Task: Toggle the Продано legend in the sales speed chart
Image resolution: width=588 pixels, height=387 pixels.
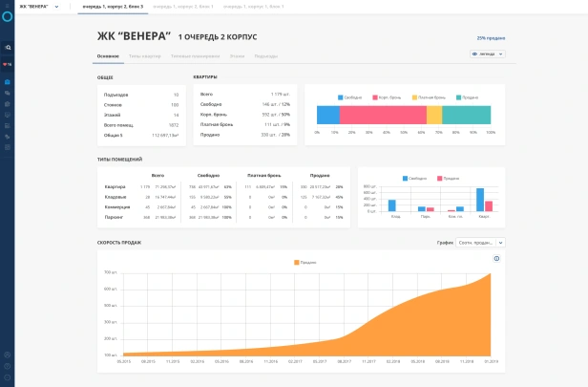Action: click(304, 262)
